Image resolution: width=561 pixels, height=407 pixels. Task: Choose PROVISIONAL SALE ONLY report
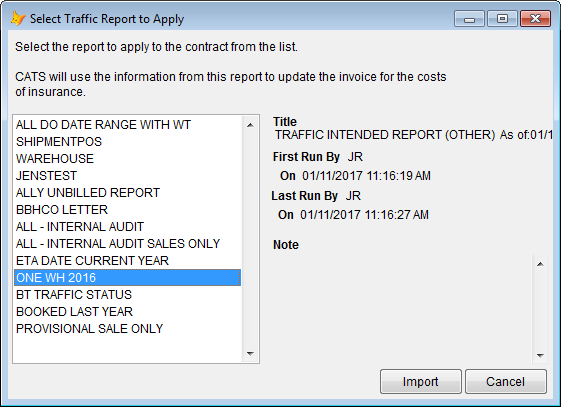pyautogui.click(x=127, y=329)
